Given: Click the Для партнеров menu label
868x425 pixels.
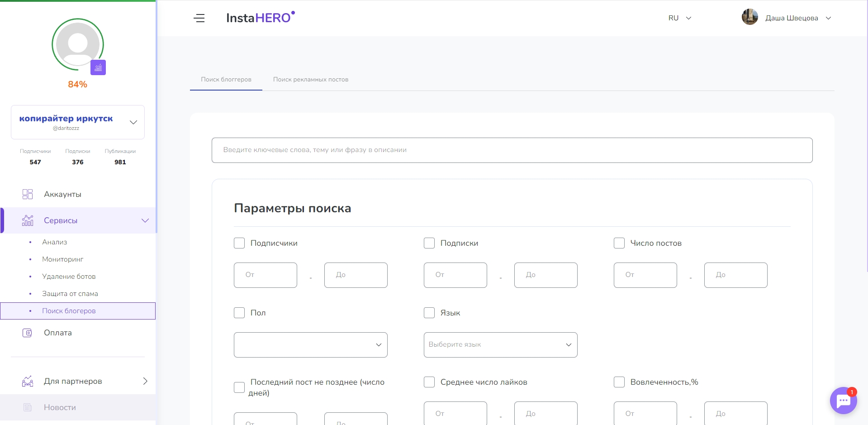Looking at the screenshot, I should click(x=73, y=381).
